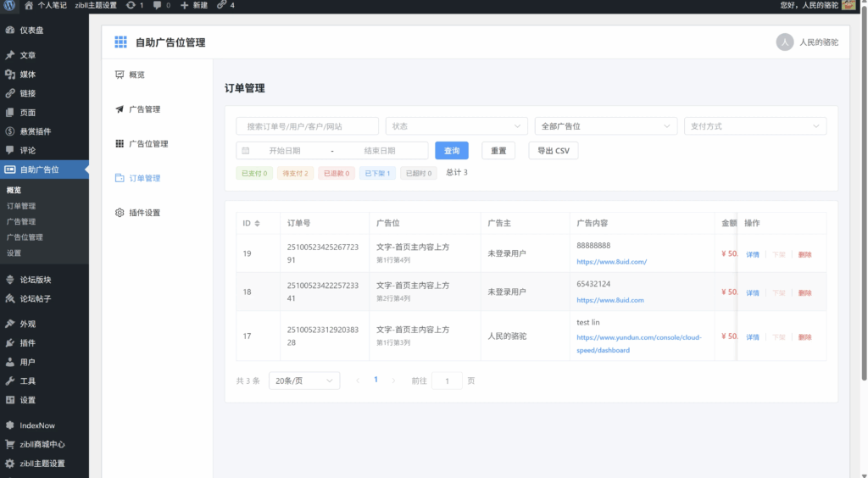
Task: Toggle the 已下架 1 status filter tag
Action: tap(377, 173)
